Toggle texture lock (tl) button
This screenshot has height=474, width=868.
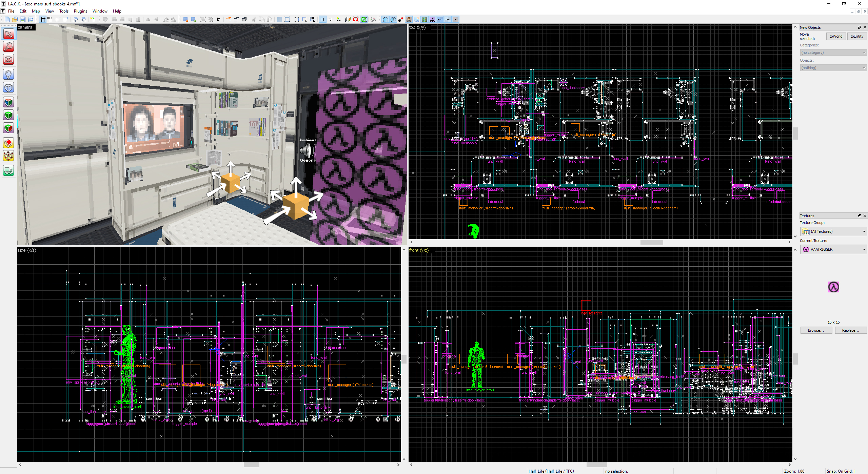click(322, 19)
